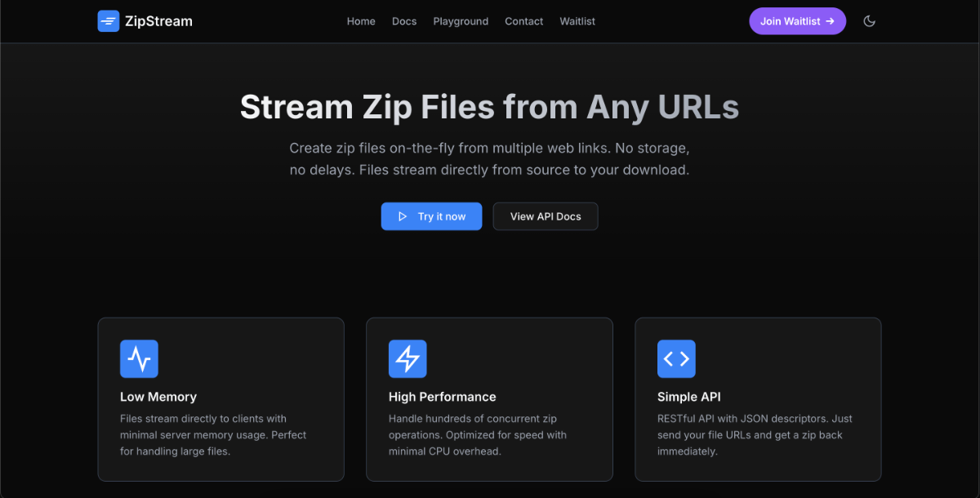
Task: Go to the Home nav link
Action: click(361, 21)
